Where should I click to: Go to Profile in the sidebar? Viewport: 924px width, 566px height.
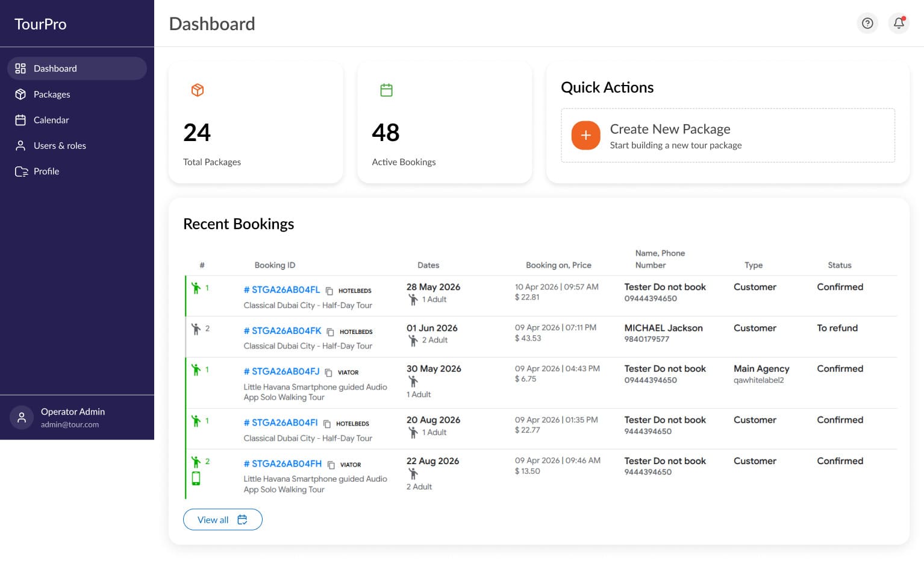(77, 172)
